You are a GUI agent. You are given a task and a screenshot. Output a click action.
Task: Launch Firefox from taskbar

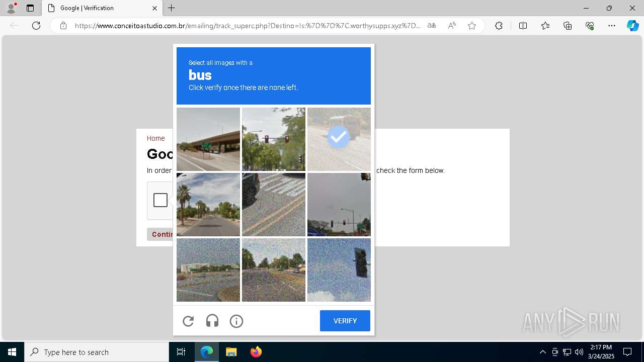(256, 352)
